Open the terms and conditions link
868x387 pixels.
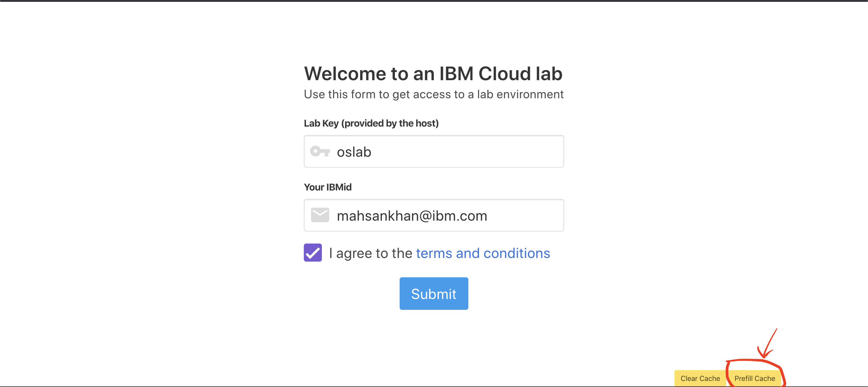(483, 253)
